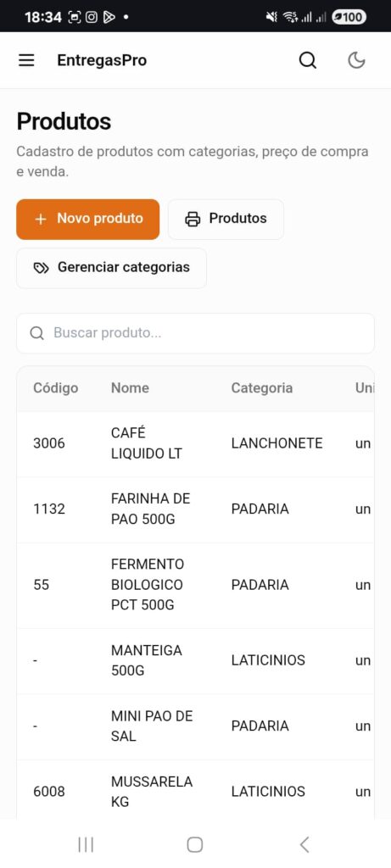Click the Novo produto button
This screenshot has width=391, height=868.
pyautogui.click(x=88, y=220)
